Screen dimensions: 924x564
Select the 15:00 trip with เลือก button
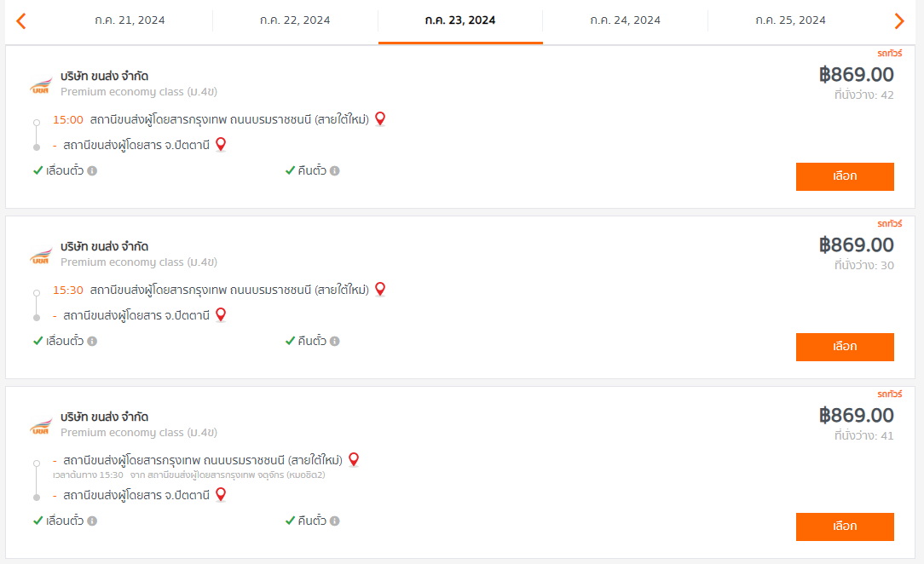[x=845, y=176]
